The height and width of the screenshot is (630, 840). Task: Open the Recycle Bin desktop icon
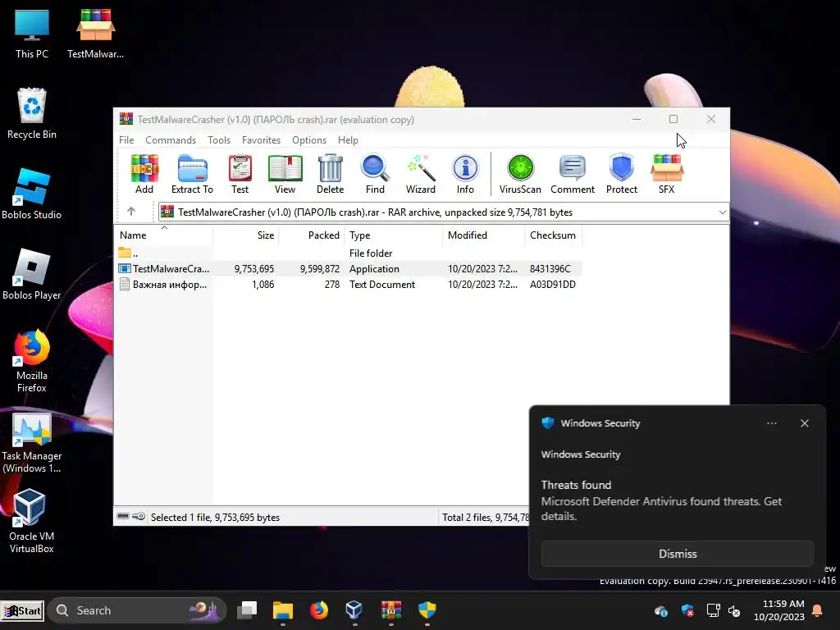(32, 113)
